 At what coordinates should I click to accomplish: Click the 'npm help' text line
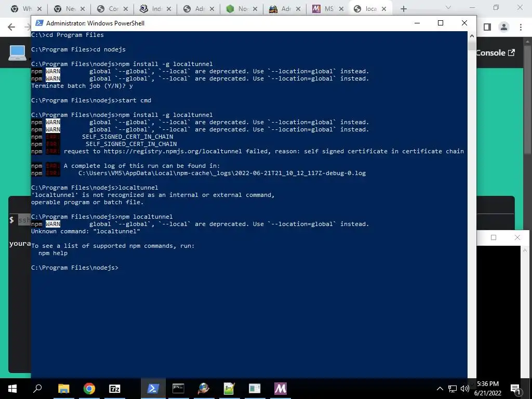(x=53, y=253)
